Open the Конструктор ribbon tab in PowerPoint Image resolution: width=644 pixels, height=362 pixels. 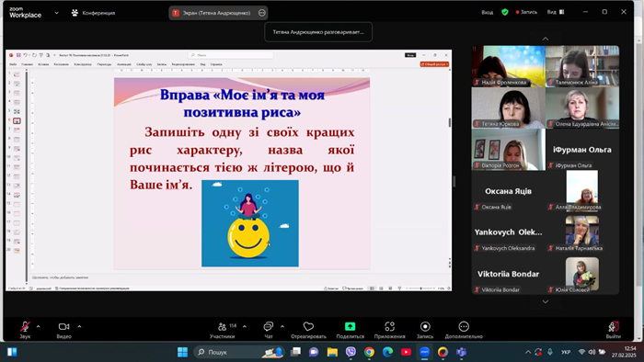point(83,64)
